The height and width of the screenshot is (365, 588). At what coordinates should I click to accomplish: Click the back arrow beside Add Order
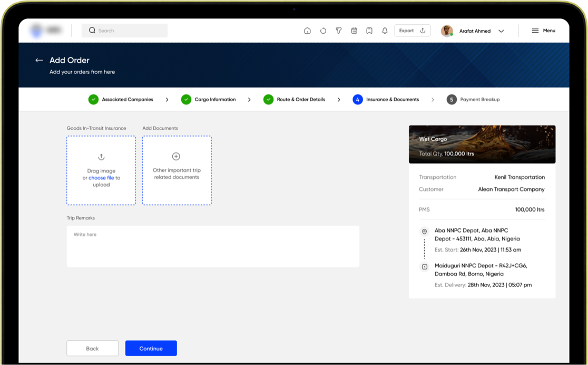pos(39,60)
